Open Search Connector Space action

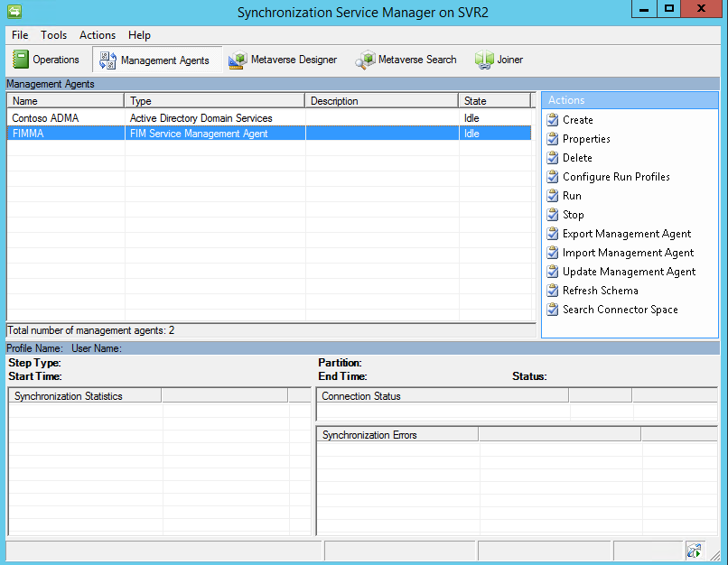621,310
